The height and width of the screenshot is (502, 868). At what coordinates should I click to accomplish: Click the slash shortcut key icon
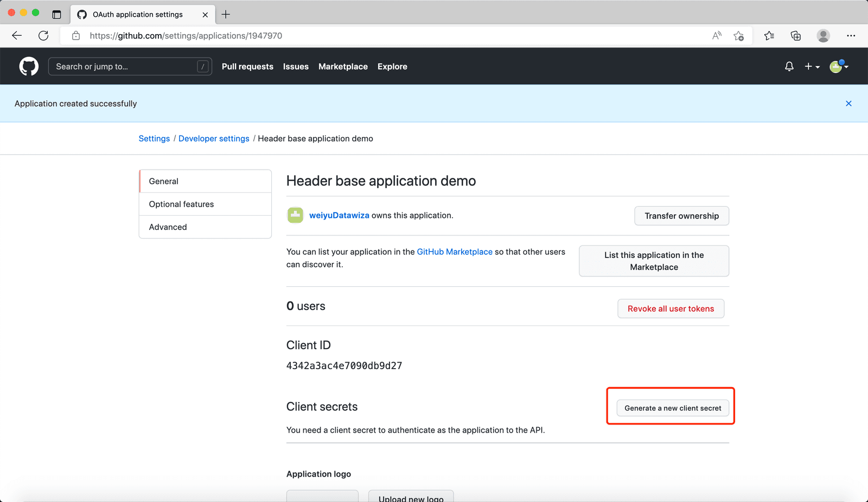click(203, 67)
